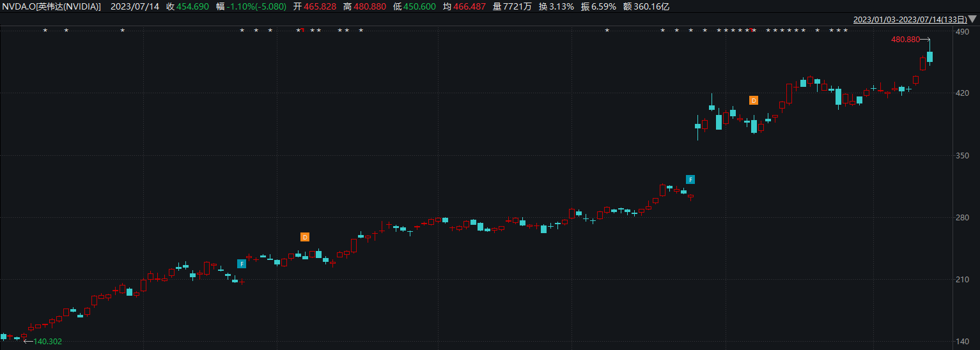Click the small red marker above the D at 420
The height and width of the screenshot is (350, 980).
[753, 30]
